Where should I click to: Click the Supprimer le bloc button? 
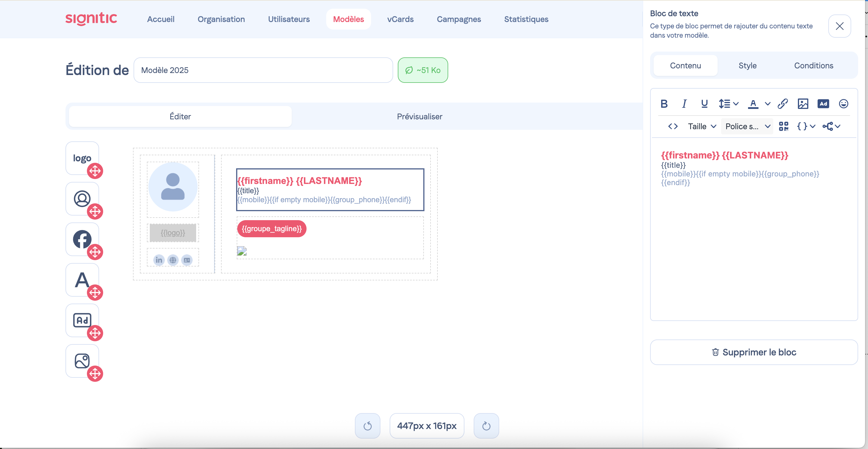click(x=754, y=352)
